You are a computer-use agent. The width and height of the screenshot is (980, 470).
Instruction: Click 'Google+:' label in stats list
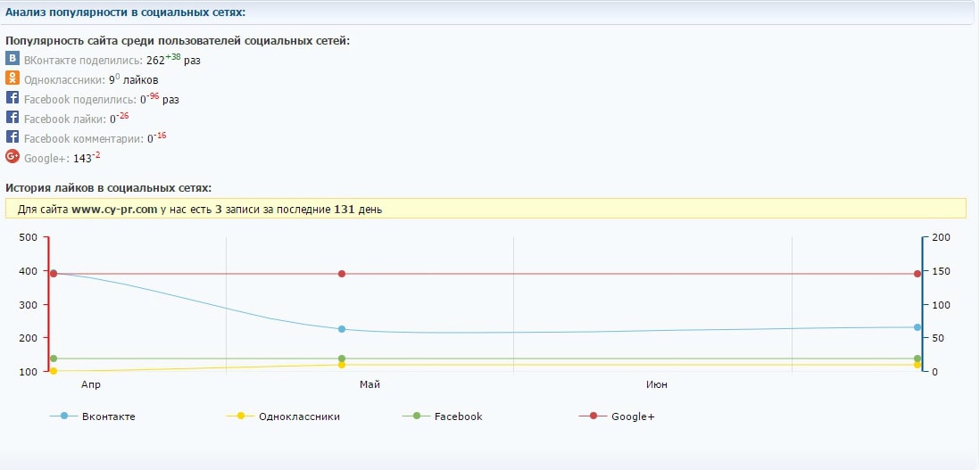(47, 159)
